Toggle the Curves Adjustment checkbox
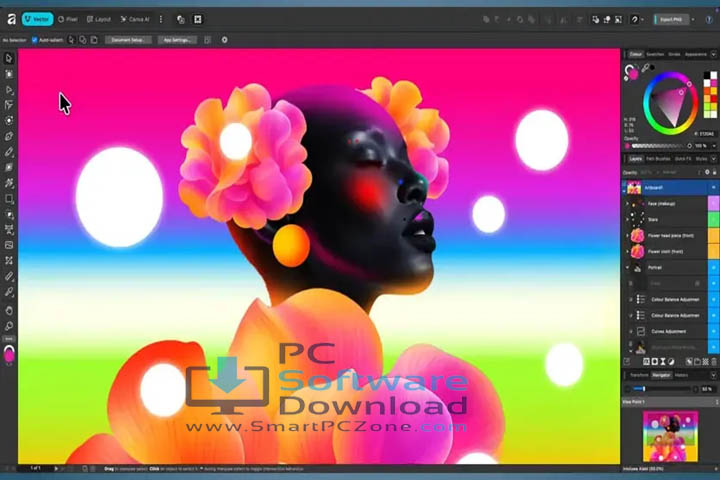 630,331
